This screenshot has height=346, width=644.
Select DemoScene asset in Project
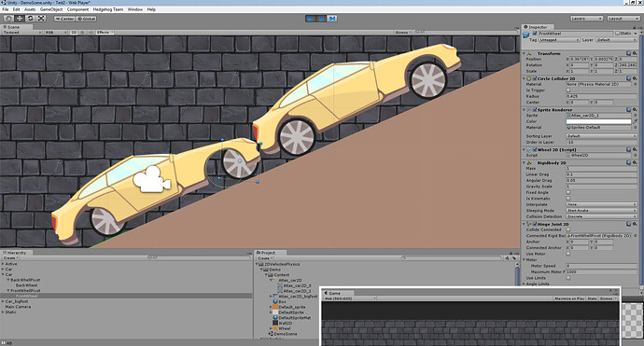tap(287, 334)
